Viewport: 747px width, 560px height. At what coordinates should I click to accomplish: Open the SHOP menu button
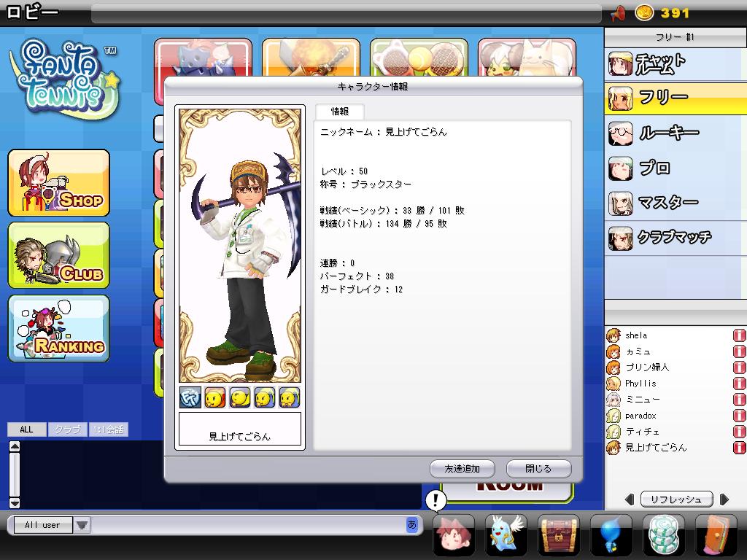click(59, 183)
